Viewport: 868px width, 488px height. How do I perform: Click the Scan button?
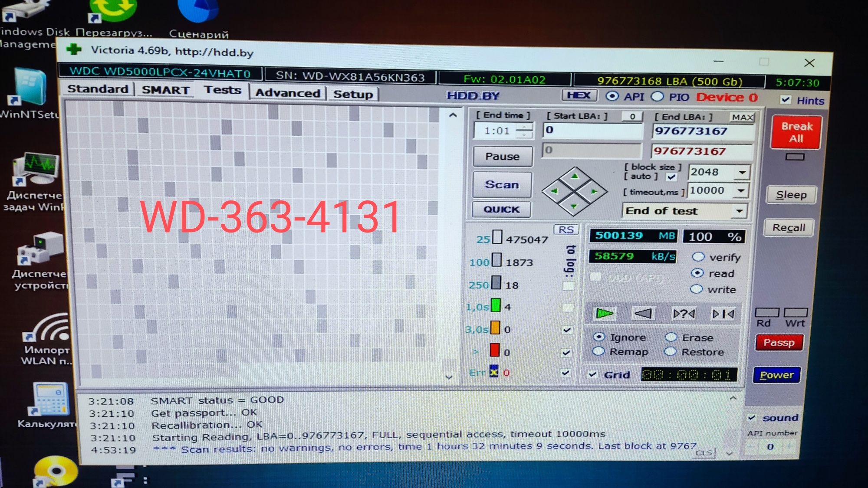(502, 184)
